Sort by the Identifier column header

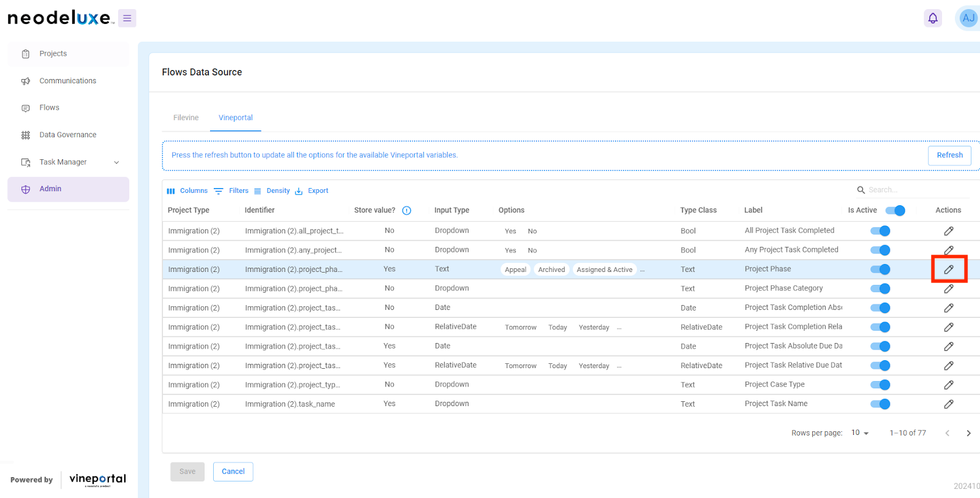[x=260, y=210]
